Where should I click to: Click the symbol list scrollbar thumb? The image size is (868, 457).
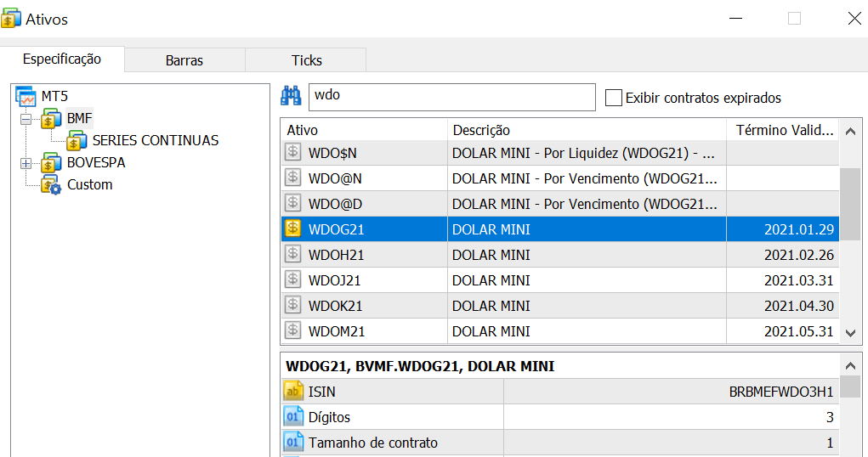tap(851, 204)
